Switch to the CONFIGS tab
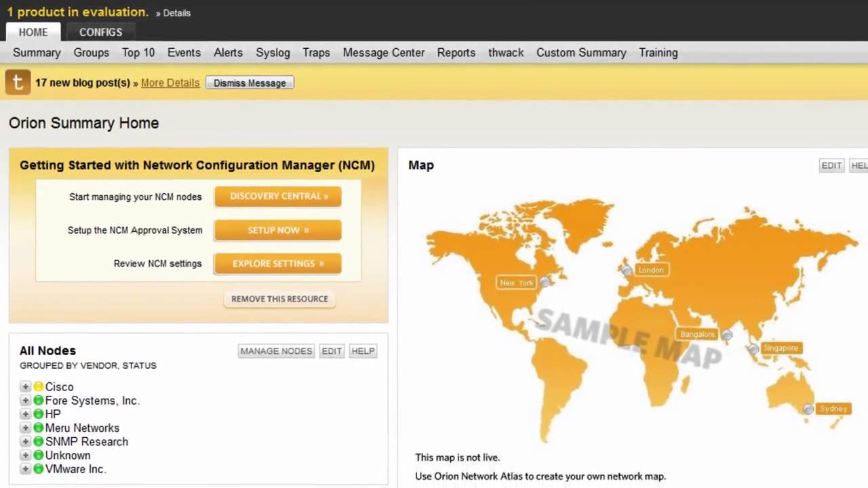 [100, 32]
